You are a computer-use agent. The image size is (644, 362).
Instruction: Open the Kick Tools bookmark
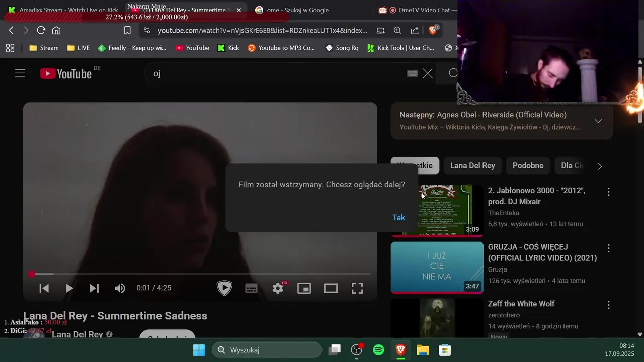click(x=400, y=48)
